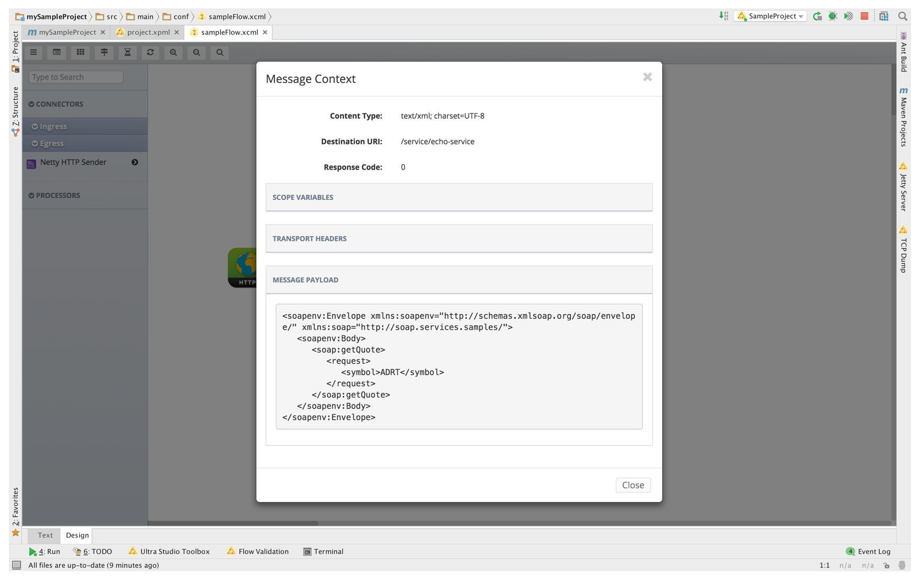Open the Ant Build side panel
Screen dimensions: 924x581
point(904,52)
